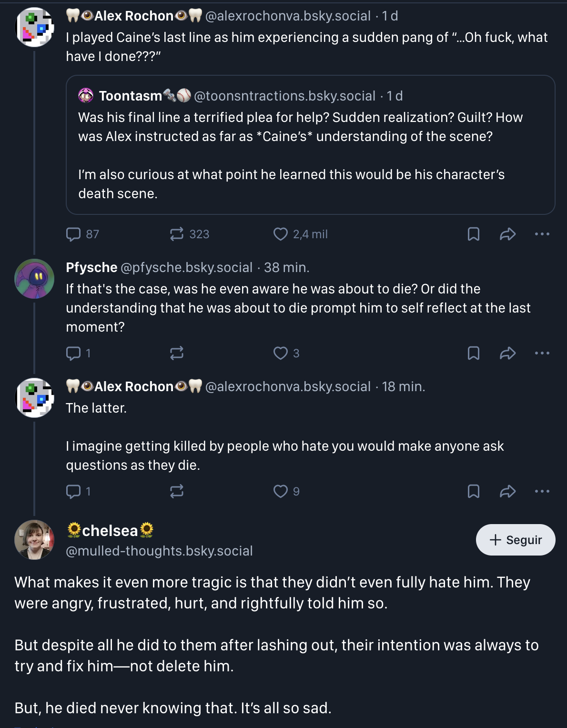
Task: Share the top post by Alex Rochon
Action: click(x=508, y=234)
